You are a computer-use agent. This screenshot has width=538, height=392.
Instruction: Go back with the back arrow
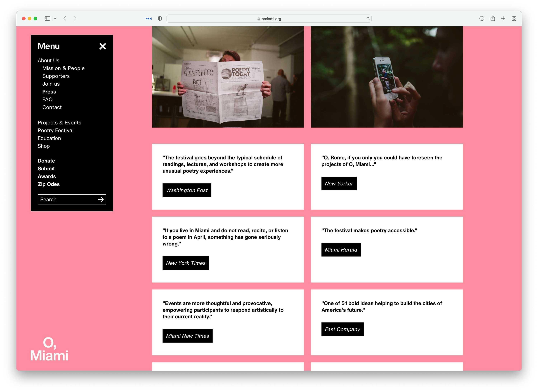[x=65, y=18]
